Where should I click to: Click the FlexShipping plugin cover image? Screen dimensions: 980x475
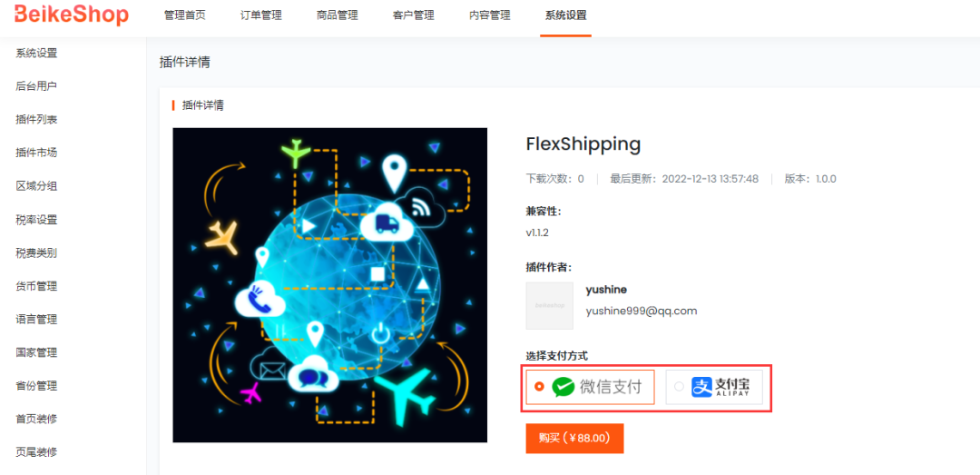(x=330, y=285)
